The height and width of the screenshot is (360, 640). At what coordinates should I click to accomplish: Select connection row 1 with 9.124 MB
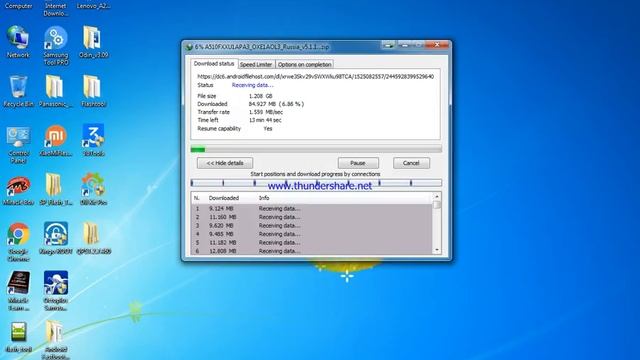312,209
